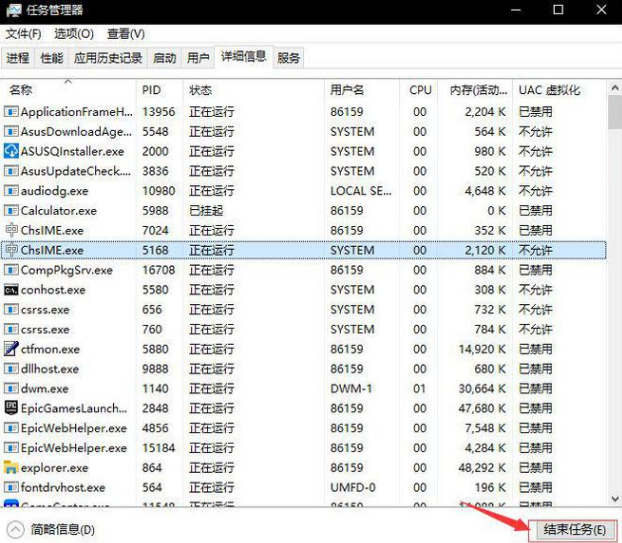Click the AsusUpdateCheck... process icon
The height and width of the screenshot is (543, 622).
coord(11,171)
